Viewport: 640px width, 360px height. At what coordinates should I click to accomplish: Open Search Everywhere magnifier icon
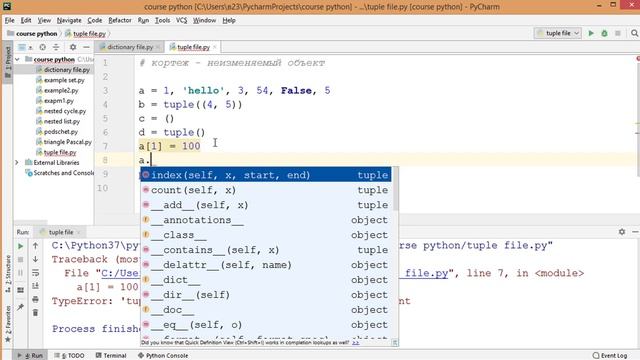pyautogui.click(x=634, y=33)
